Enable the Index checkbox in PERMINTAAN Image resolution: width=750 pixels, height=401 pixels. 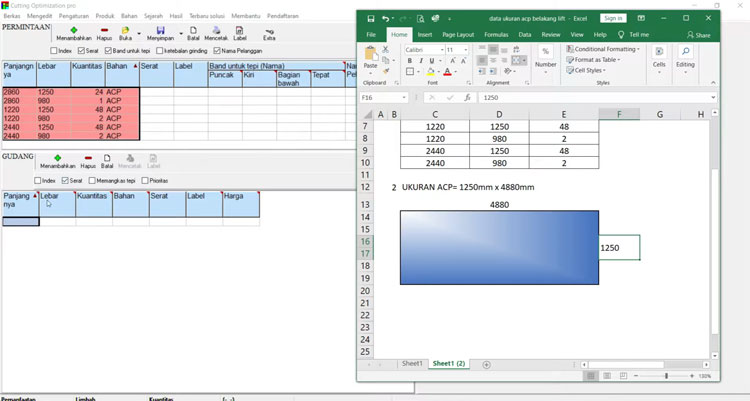[x=54, y=50]
